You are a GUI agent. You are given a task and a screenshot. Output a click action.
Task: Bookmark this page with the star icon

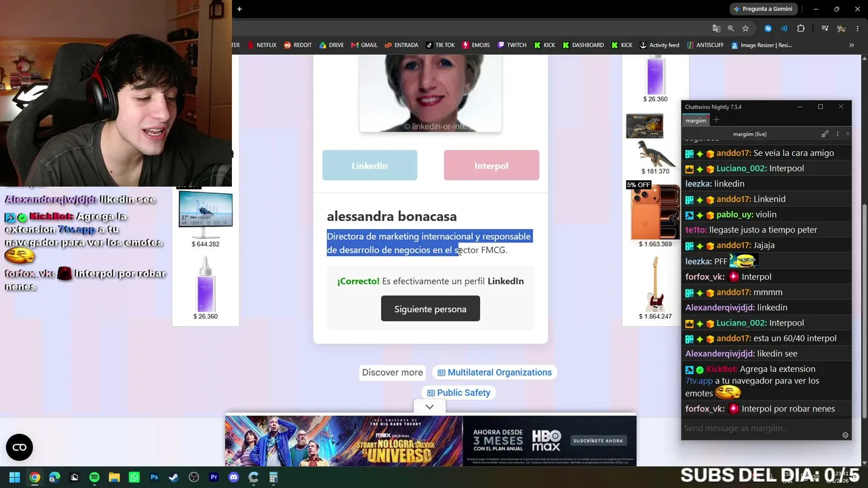(745, 28)
